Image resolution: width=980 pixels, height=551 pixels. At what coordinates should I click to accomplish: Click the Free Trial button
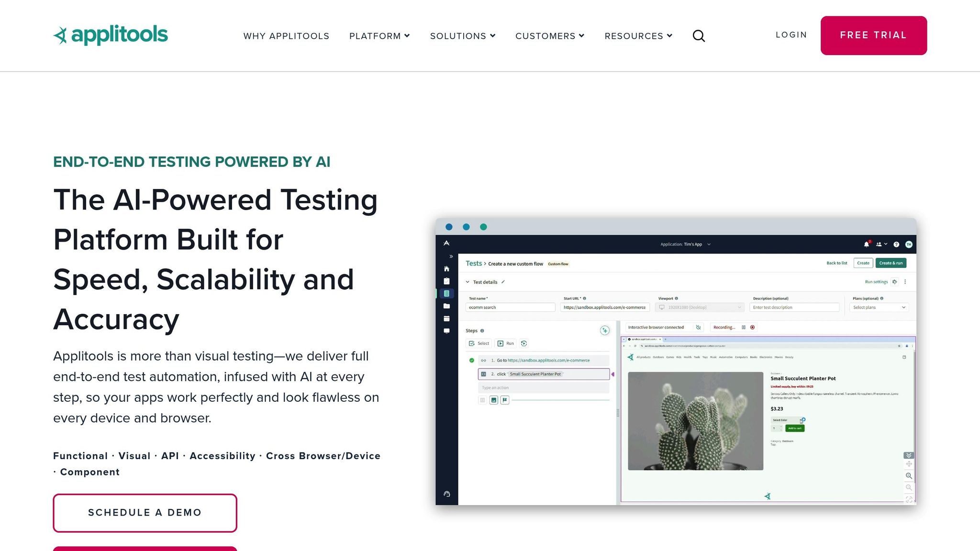(873, 35)
